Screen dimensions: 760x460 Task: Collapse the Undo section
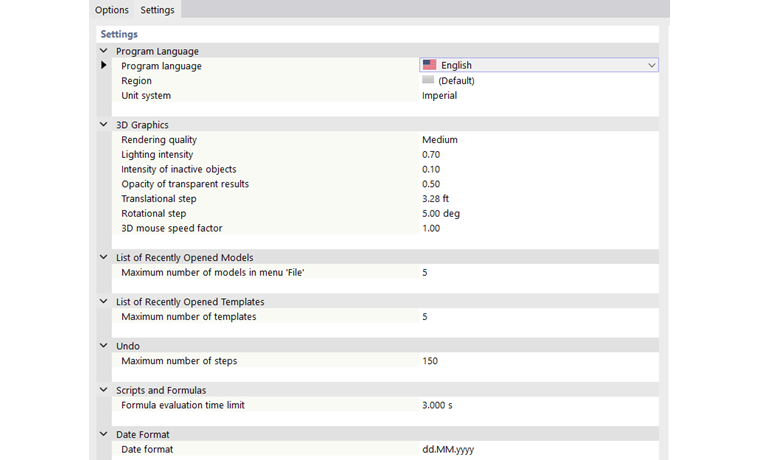pyautogui.click(x=104, y=346)
